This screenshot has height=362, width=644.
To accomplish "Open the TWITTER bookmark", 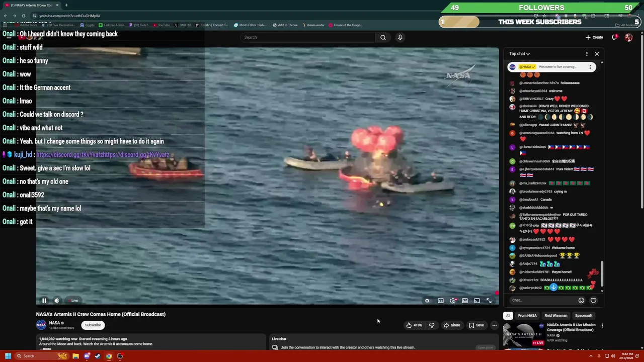I will (x=183, y=25).
